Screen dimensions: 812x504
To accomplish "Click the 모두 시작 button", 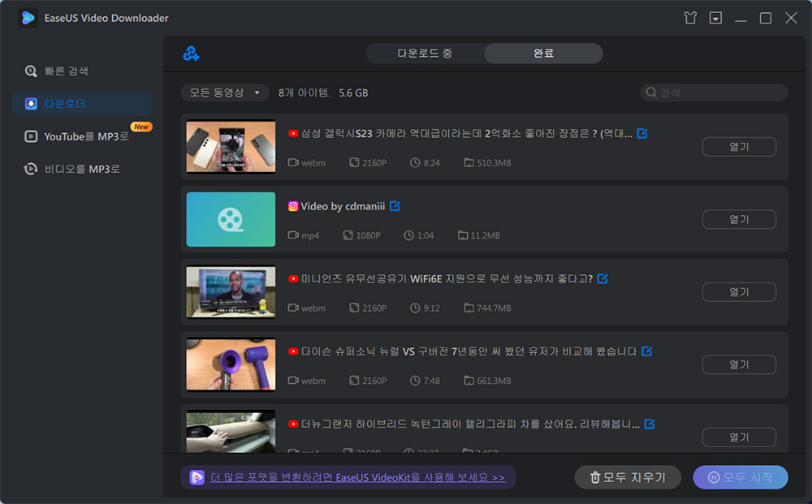I will (x=741, y=477).
